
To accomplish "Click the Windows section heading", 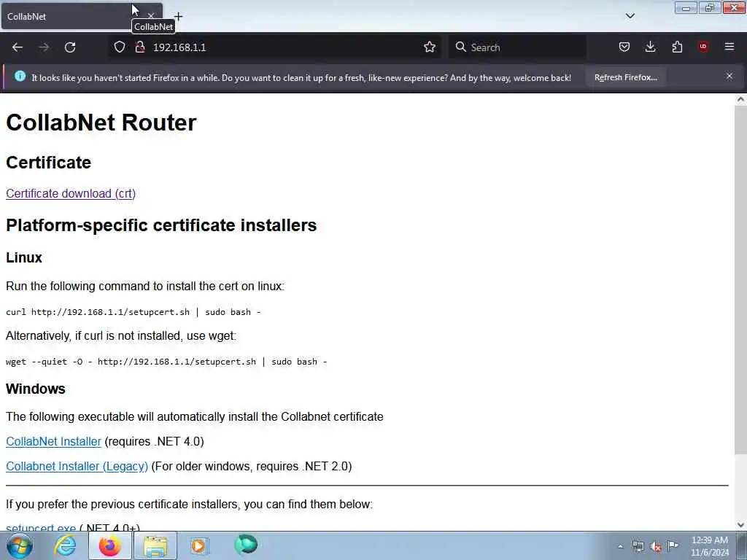I will [x=36, y=389].
